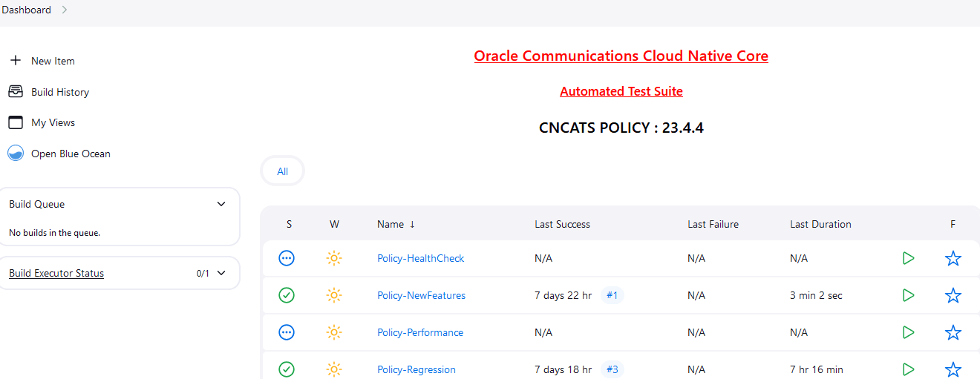Expand Build Executor Status chevron
The image size is (980, 379).
(221, 273)
